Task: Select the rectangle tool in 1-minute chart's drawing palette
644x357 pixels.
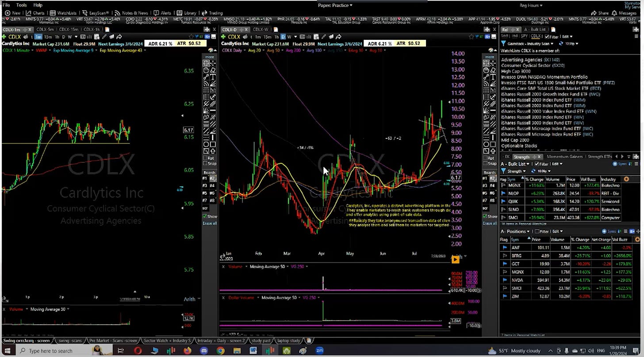Action: tap(213, 144)
